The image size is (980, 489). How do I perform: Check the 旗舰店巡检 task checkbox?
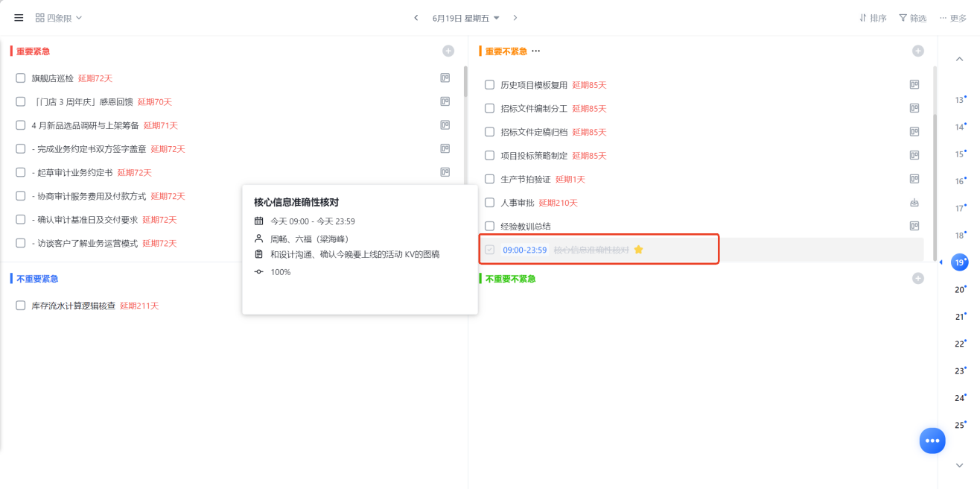click(x=21, y=78)
